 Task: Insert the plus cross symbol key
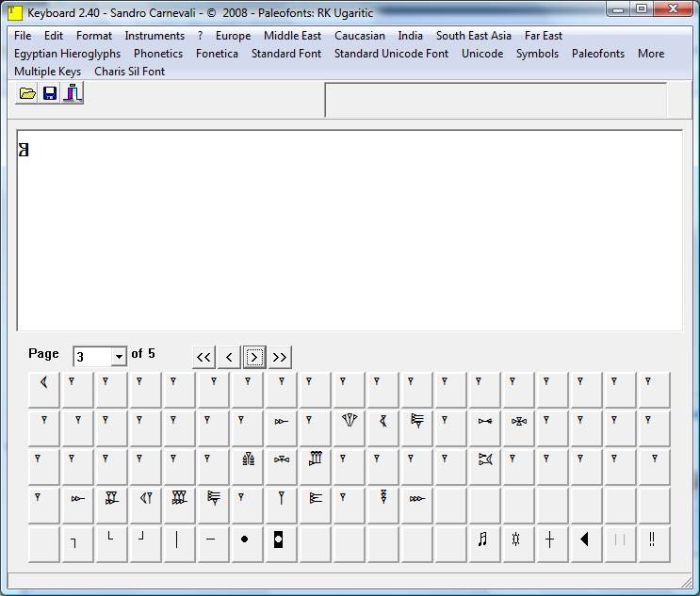pos(552,544)
